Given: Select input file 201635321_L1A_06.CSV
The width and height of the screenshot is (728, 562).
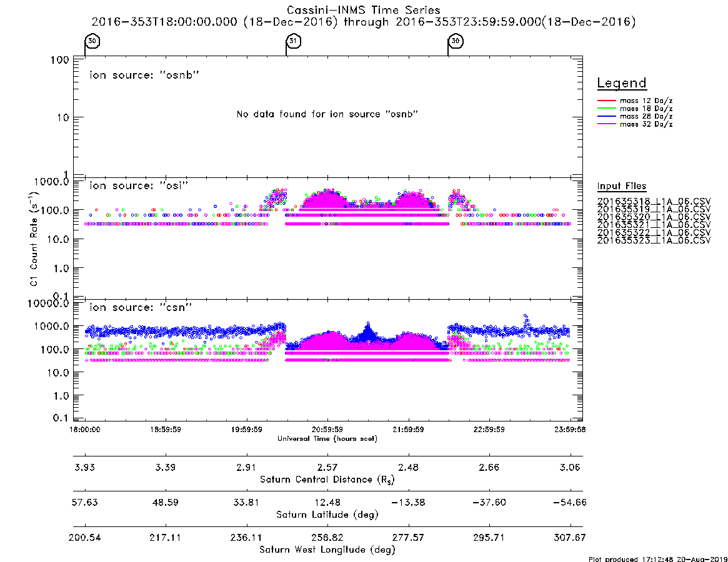Looking at the screenshot, I should click(654, 225).
